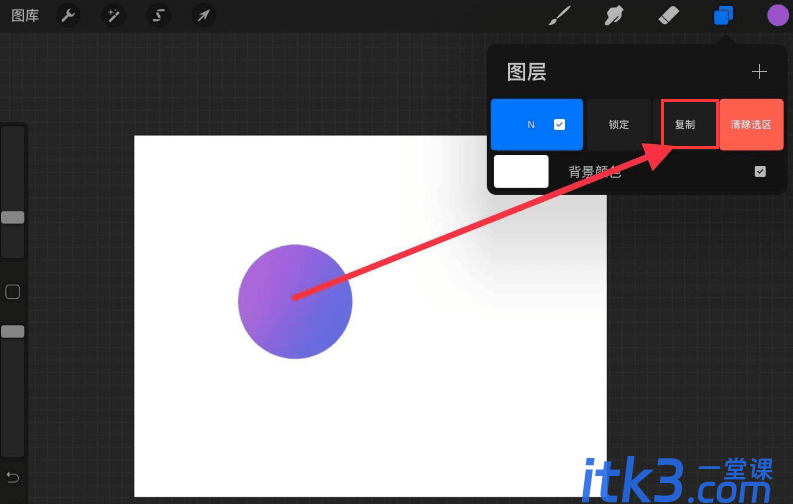This screenshot has width=793, height=504.
Task: Open the Actions wrench menu
Action: pos(68,16)
